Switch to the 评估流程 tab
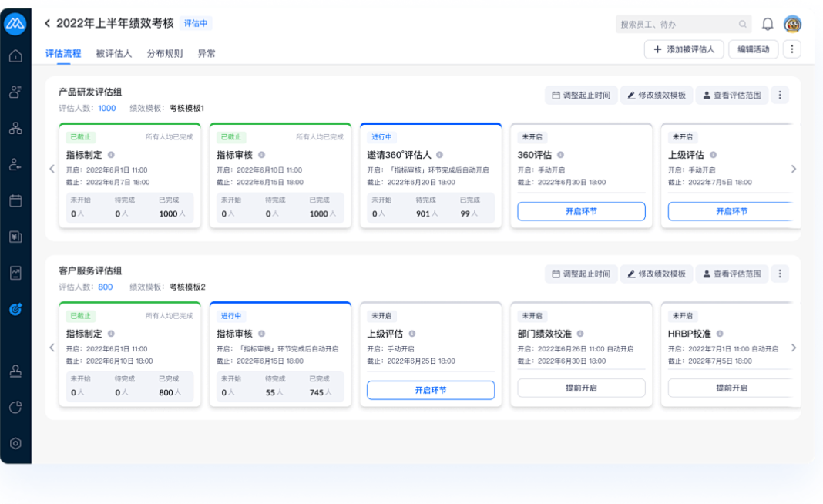 [63, 53]
